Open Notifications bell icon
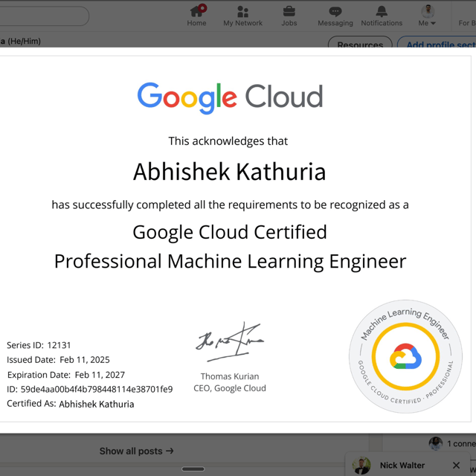 click(x=382, y=16)
